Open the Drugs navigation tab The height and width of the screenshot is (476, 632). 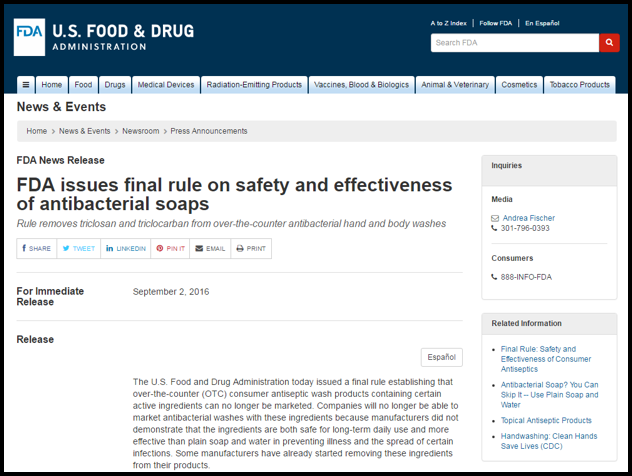(x=115, y=85)
